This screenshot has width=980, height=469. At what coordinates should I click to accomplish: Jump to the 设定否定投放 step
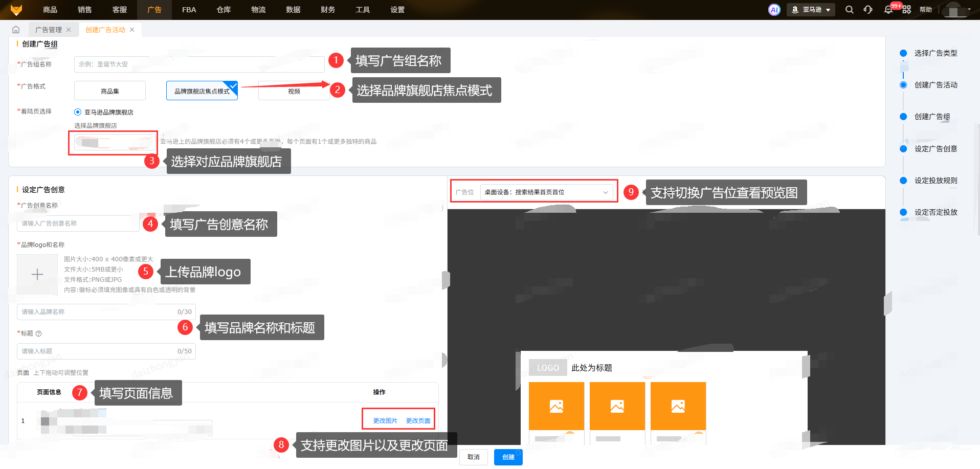point(936,212)
